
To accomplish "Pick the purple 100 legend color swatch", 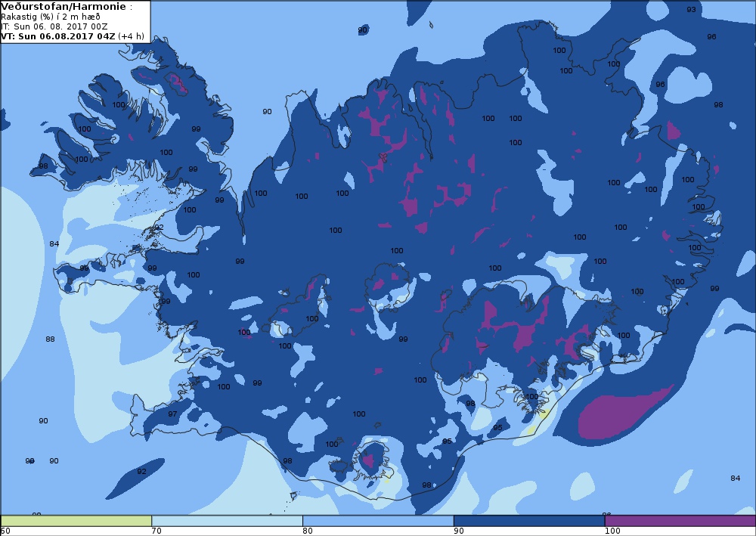I will pos(680,521).
